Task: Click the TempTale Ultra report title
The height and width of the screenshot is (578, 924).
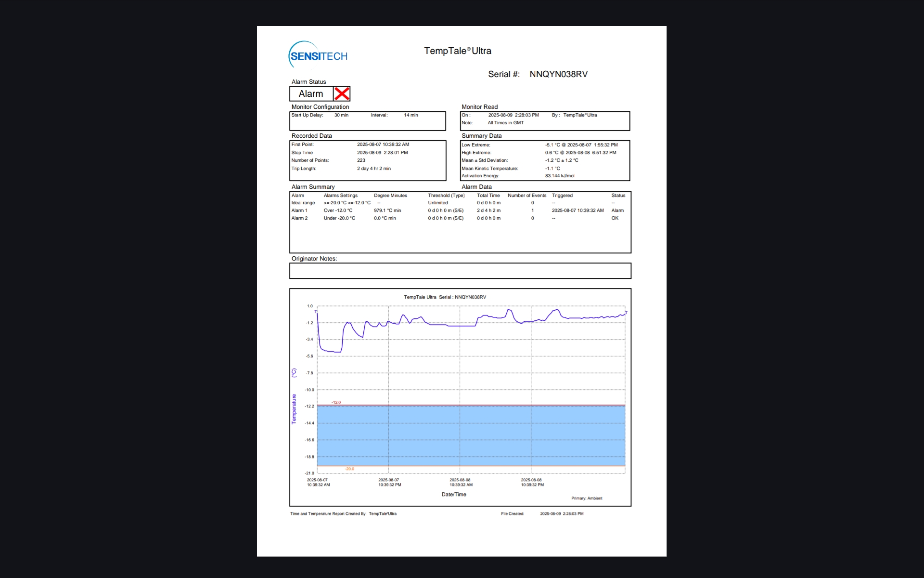Action: (457, 51)
